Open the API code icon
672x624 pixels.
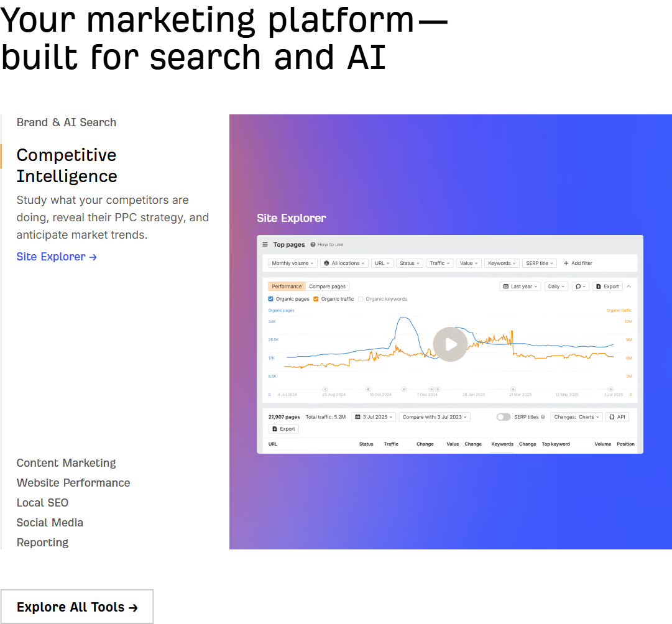[612, 417]
